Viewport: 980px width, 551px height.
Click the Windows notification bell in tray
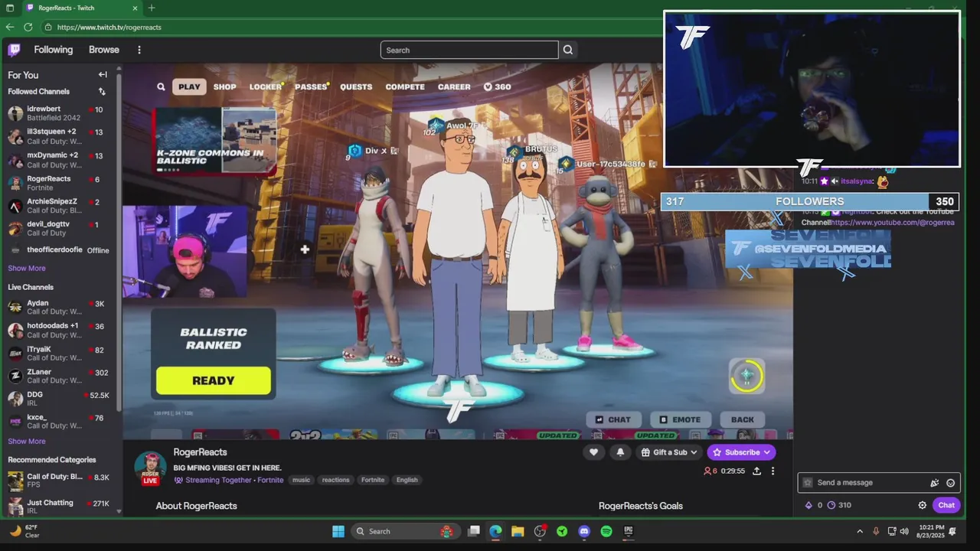[952, 531]
